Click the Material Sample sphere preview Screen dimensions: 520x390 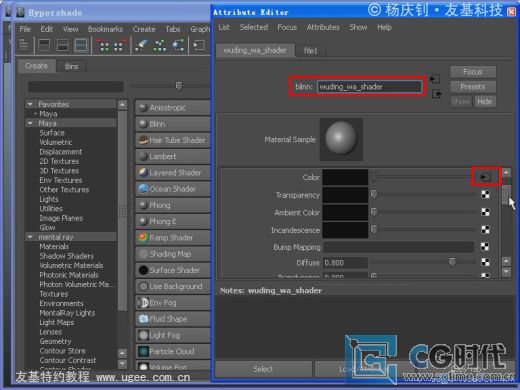[x=341, y=139]
